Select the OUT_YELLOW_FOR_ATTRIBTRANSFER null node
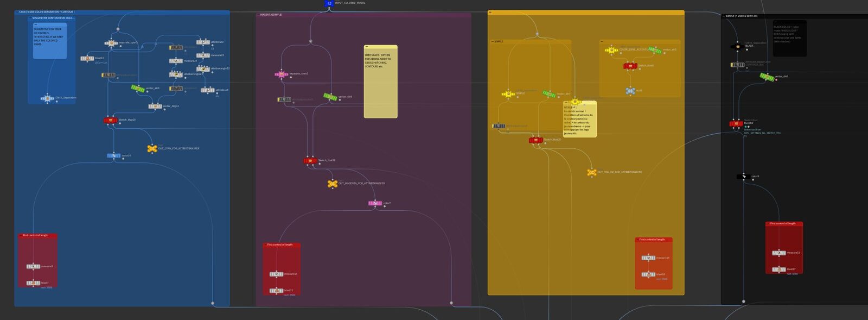The width and height of the screenshot is (868, 320). (x=592, y=172)
